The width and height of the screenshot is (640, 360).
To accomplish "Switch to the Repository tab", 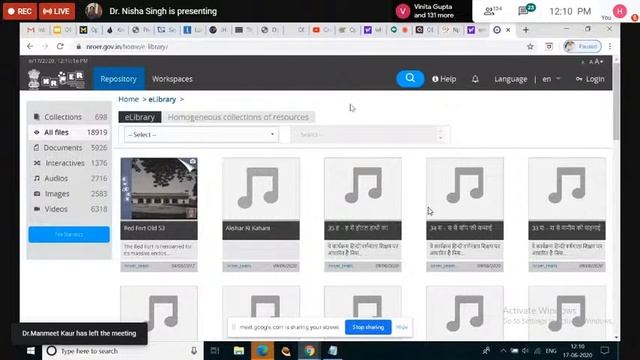I will click(x=118, y=79).
